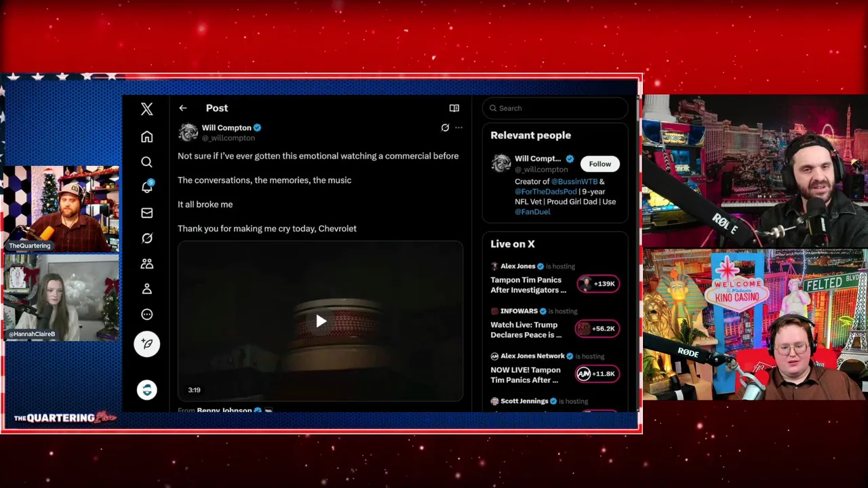868x488 pixels.
Task: Click Will Compton's avatar on the post
Action: [188, 132]
